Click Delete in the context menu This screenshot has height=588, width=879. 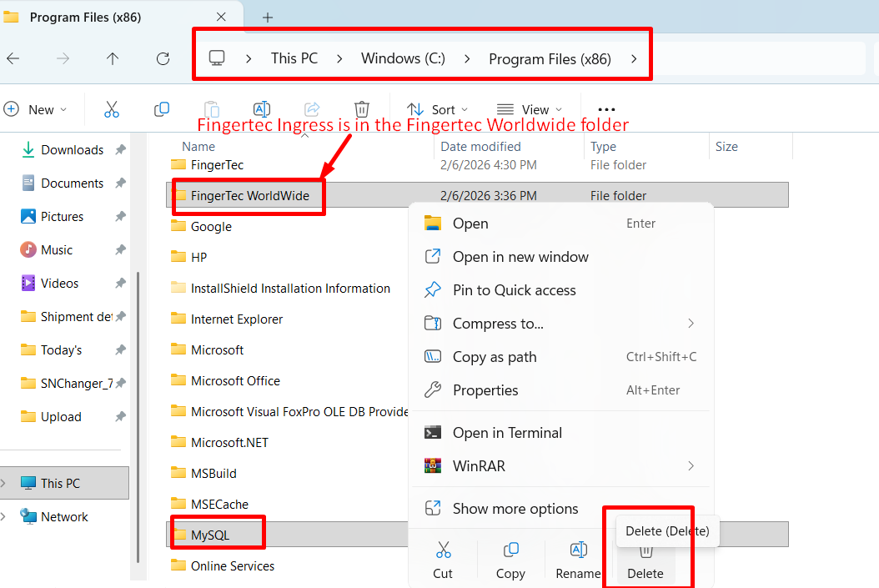[645, 560]
